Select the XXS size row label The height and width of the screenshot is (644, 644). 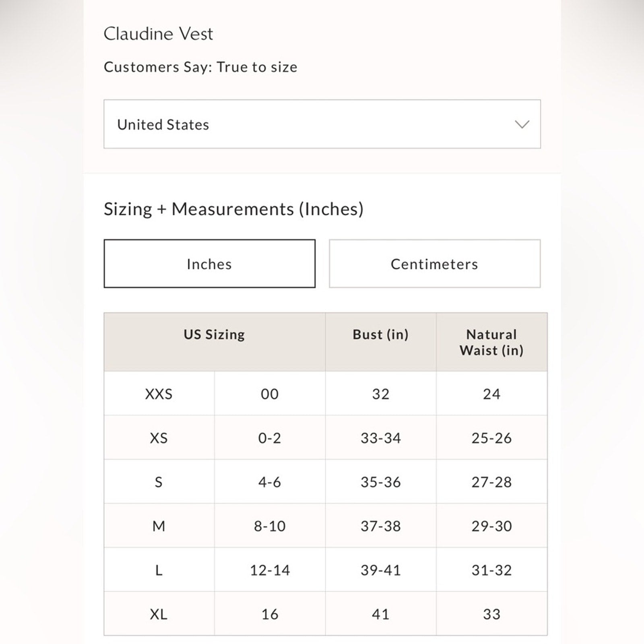pyautogui.click(x=159, y=394)
